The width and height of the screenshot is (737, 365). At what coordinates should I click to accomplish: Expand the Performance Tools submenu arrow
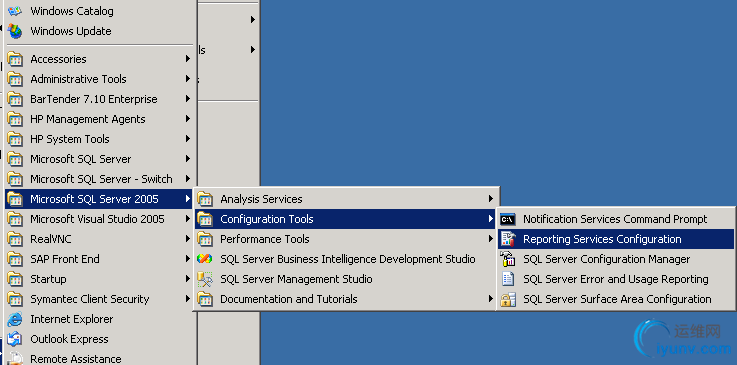(491, 239)
